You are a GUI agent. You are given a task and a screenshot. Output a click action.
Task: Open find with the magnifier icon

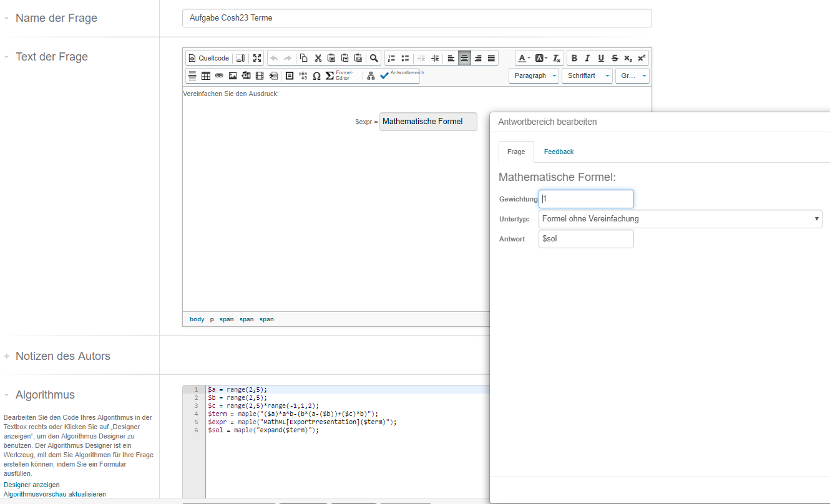pyautogui.click(x=374, y=58)
